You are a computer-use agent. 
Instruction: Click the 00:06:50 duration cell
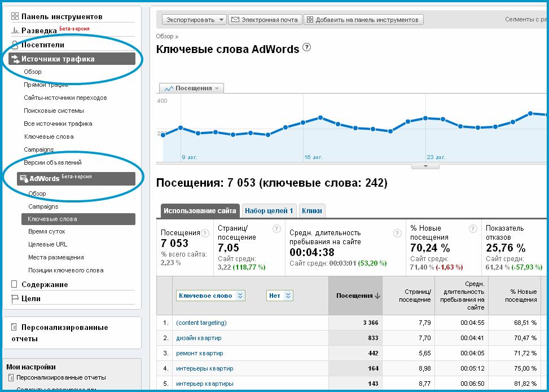(462, 384)
